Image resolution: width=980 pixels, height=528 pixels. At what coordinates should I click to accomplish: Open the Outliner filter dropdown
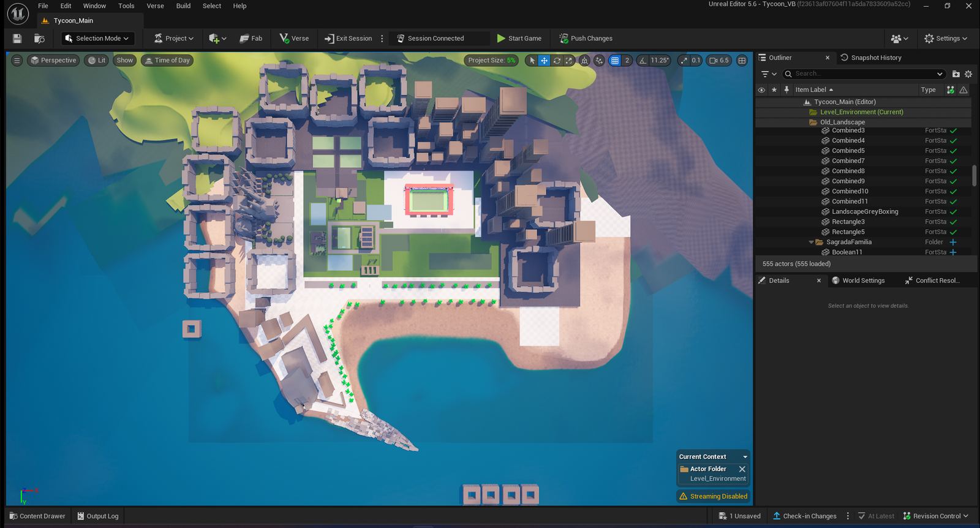769,74
